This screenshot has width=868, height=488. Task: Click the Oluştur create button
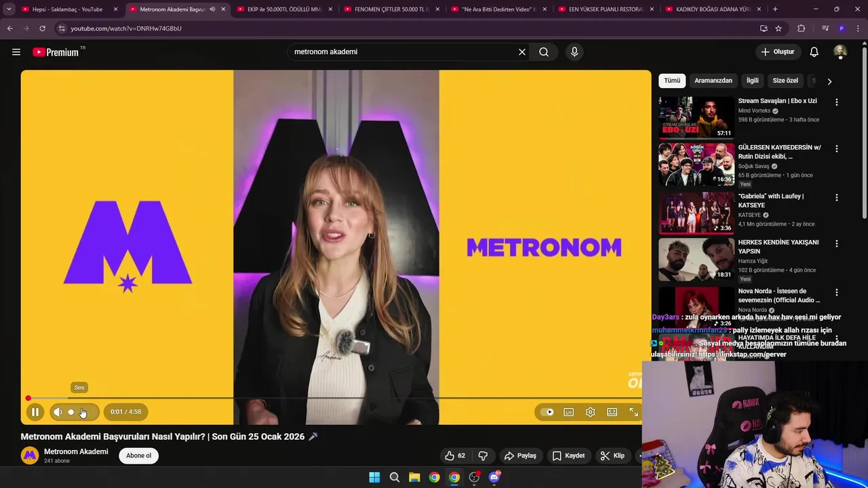(777, 52)
